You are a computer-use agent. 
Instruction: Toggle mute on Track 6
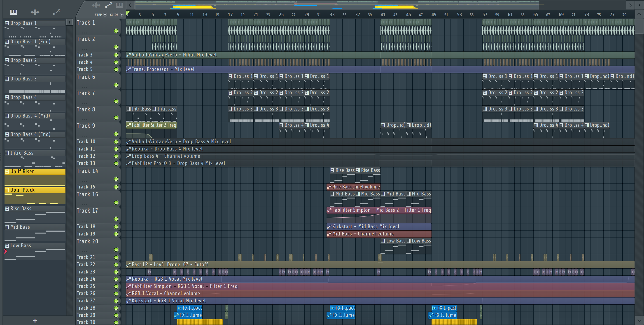116,85
